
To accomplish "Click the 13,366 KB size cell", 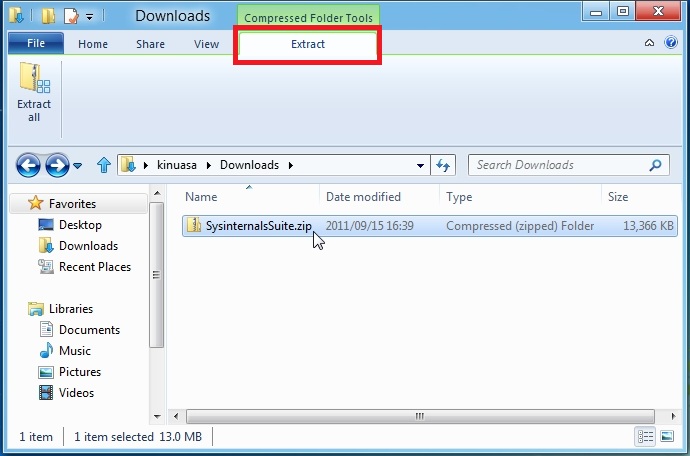I will pyautogui.click(x=648, y=226).
